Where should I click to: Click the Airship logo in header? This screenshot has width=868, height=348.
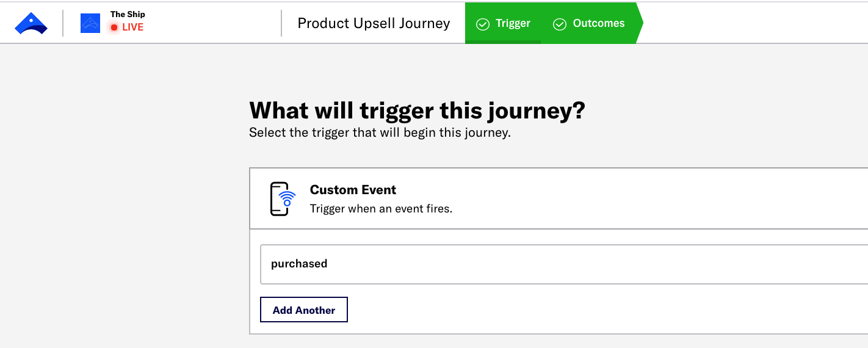point(31,24)
